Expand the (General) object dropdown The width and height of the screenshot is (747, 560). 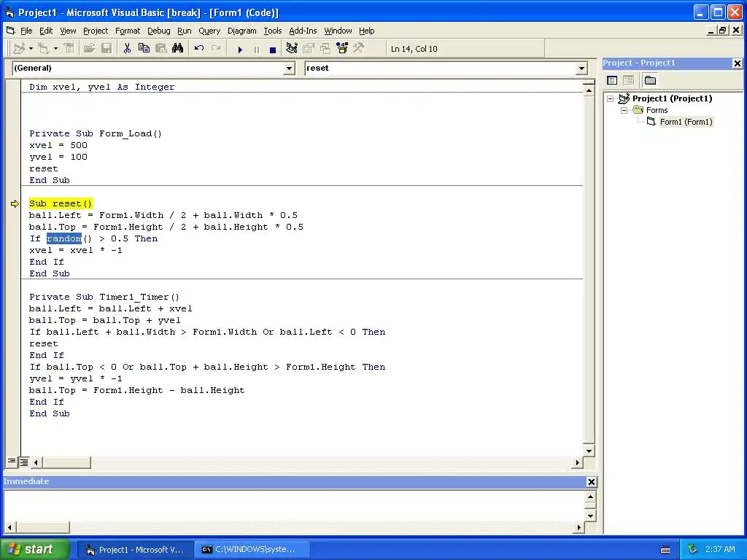pyautogui.click(x=289, y=69)
